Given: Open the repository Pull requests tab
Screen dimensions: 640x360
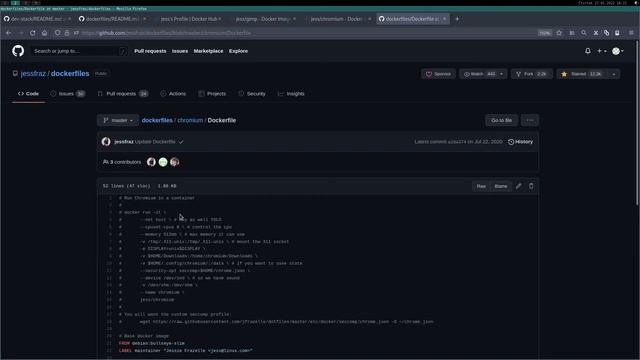Looking at the screenshot, I should click(122, 94).
